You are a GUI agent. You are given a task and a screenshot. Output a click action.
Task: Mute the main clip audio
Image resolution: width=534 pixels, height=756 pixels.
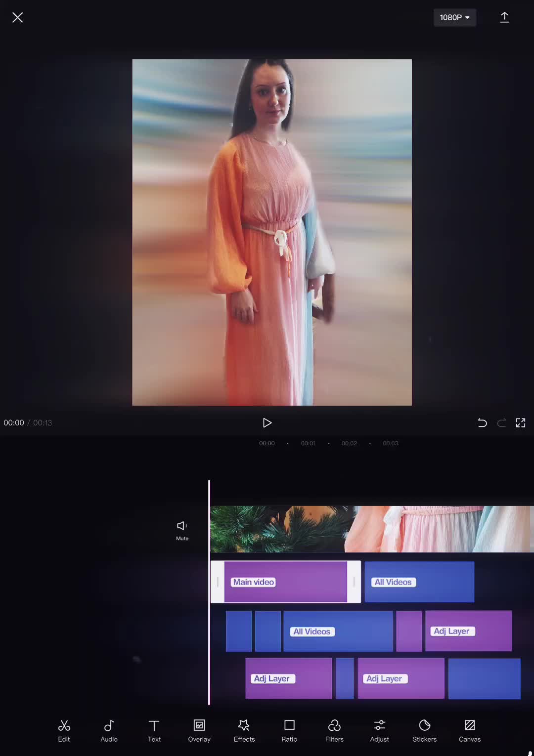[x=182, y=530]
